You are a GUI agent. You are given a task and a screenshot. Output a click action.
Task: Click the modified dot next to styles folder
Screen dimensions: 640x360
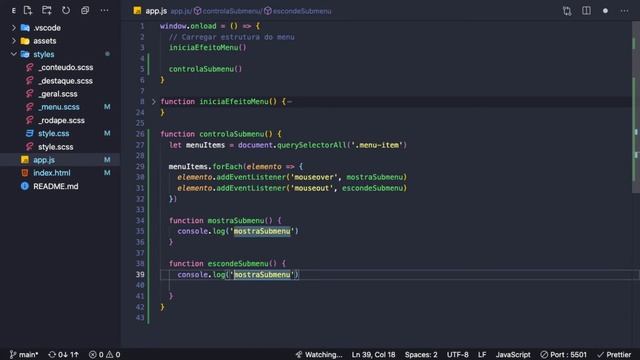pyautogui.click(x=107, y=54)
